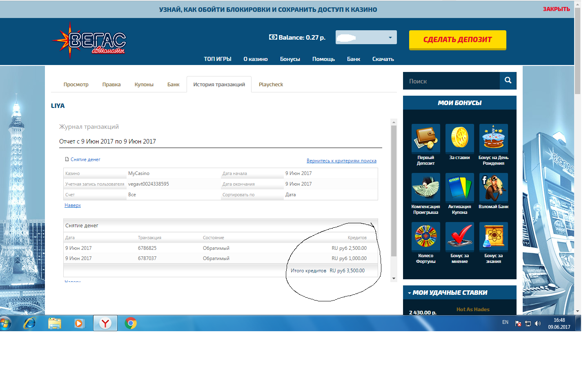Screen dimensions: 588x368
Task: Click the Вернитесь к критериям поиска link
Action: (x=341, y=161)
